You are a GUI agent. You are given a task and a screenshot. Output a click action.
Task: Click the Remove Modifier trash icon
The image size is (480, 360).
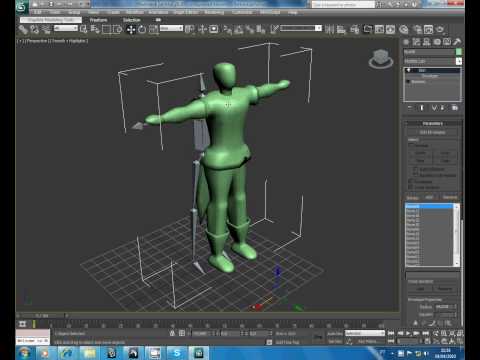[x=443, y=108]
